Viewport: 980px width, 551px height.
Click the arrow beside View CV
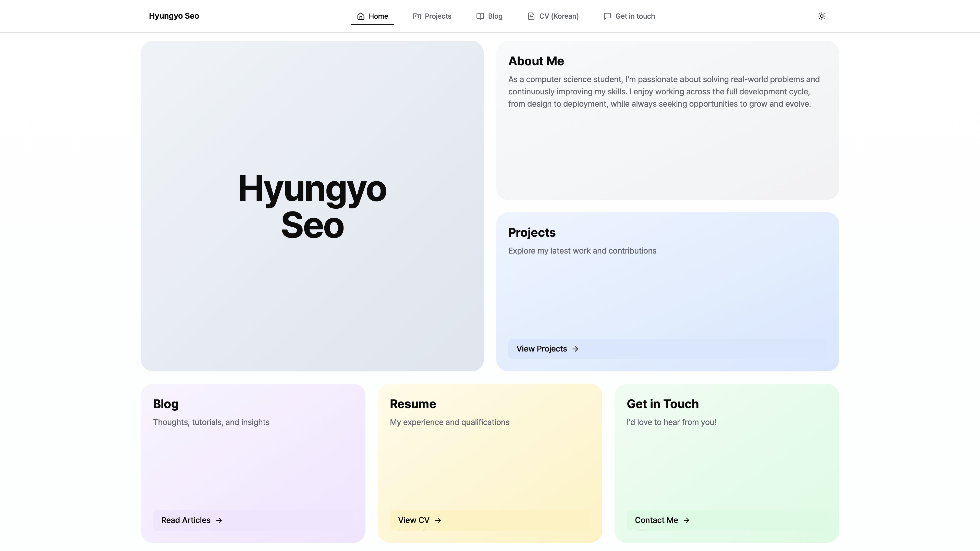tap(438, 520)
